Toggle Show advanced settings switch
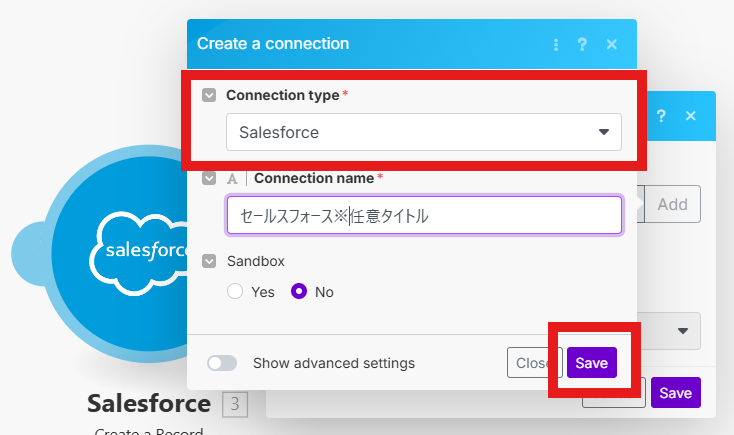The image size is (734, 435). (222, 363)
